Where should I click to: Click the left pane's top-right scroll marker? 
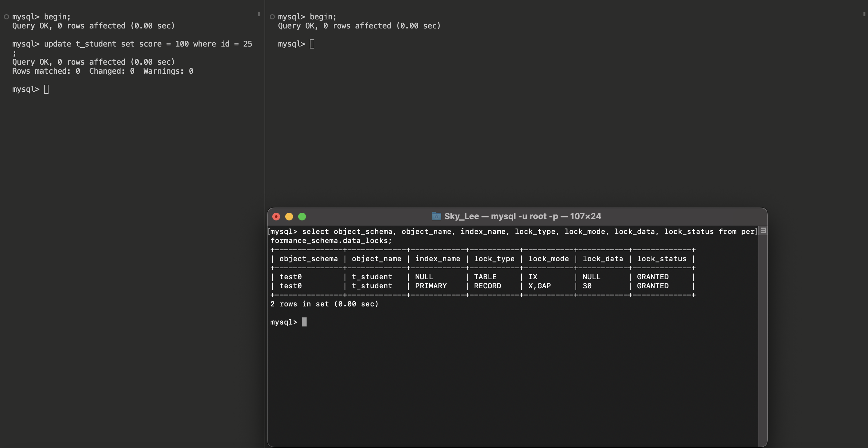[x=259, y=14]
